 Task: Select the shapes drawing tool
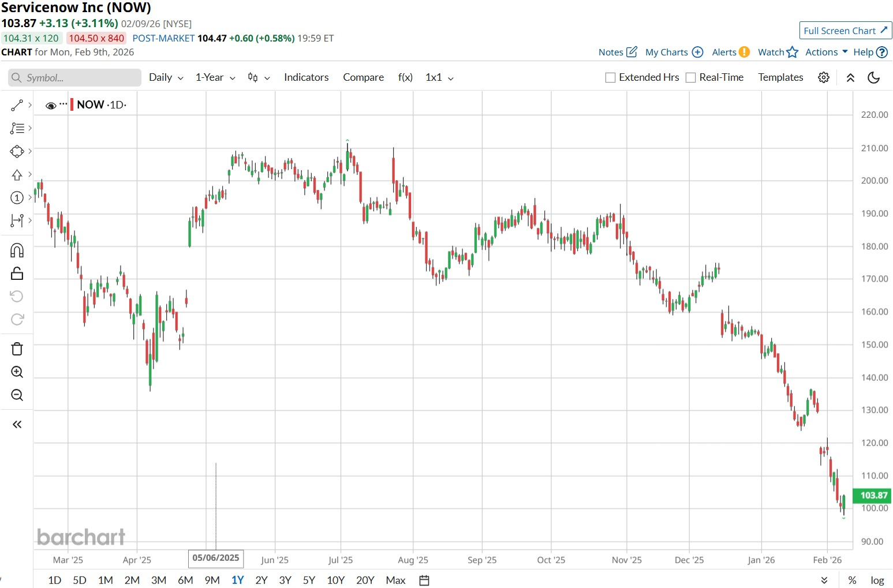[17, 151]
